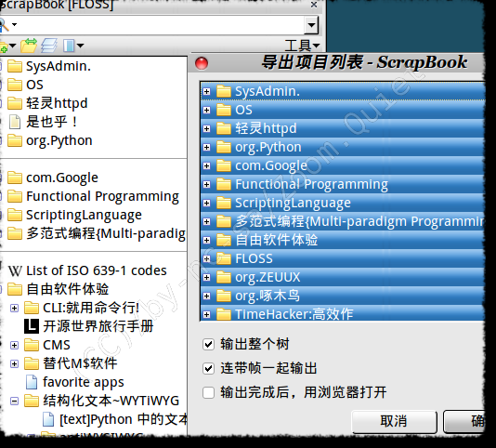Select ScriptingLanguage label in export list
The height and width of the screenshot is (448, 496).
point(293,203)
